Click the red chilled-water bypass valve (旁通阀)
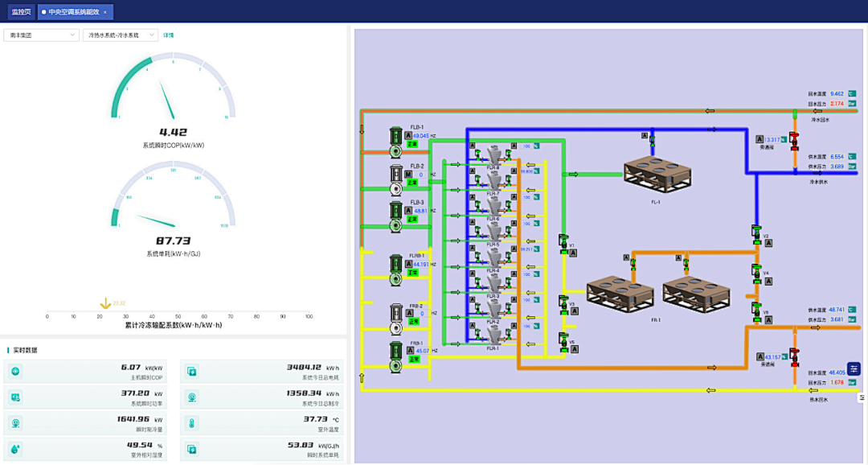The width and height of the screenshot is (868, 465). [x=794, y=141]
